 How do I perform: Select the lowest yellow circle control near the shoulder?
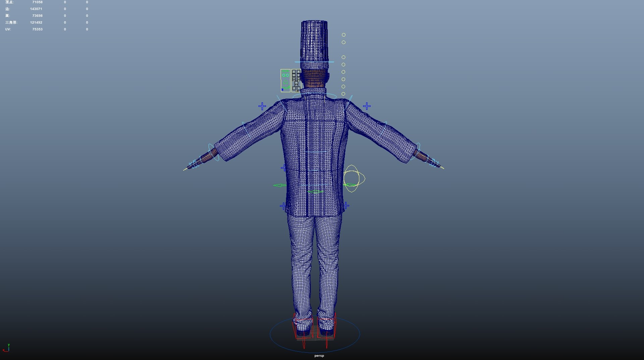coord(343,94)
